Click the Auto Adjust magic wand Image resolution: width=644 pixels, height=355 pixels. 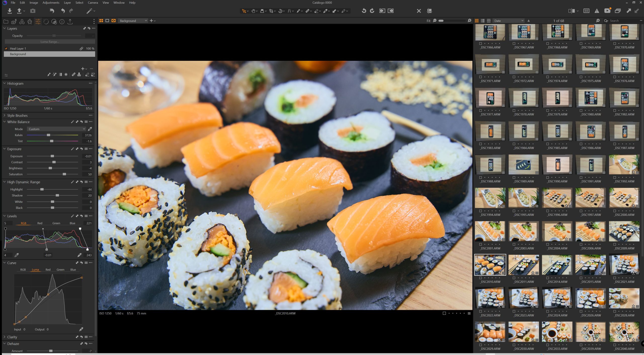tap(89, 11)
